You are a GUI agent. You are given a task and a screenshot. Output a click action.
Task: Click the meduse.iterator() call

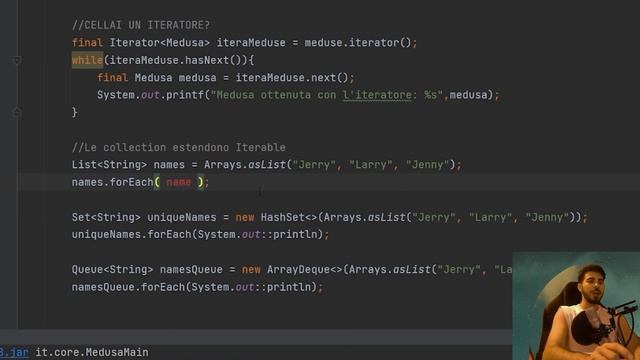point(358,42)
